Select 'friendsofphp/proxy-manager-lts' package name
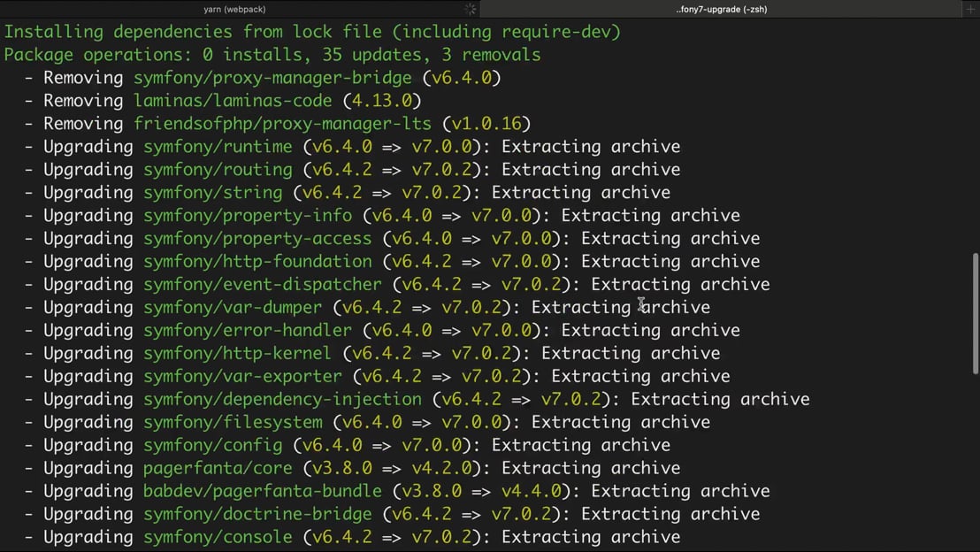Image resolution: width=980 pixels, height=552 pixels. coord(282,124)
